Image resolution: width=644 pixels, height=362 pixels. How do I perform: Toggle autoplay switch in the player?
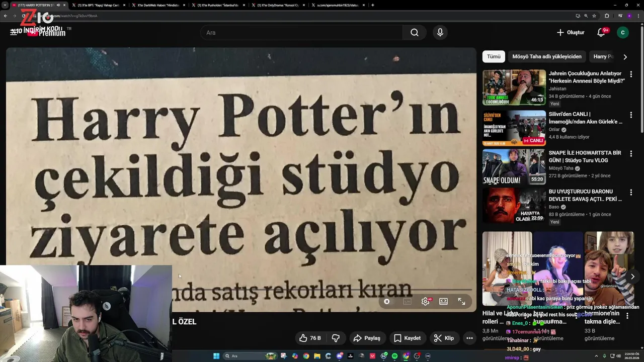(386, 302)
